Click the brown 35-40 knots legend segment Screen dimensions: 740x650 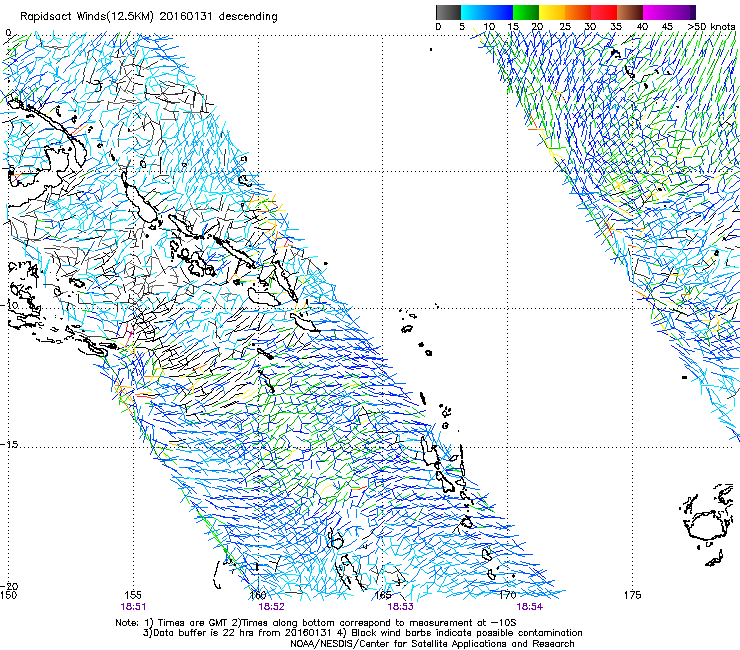tap(630, 12)
